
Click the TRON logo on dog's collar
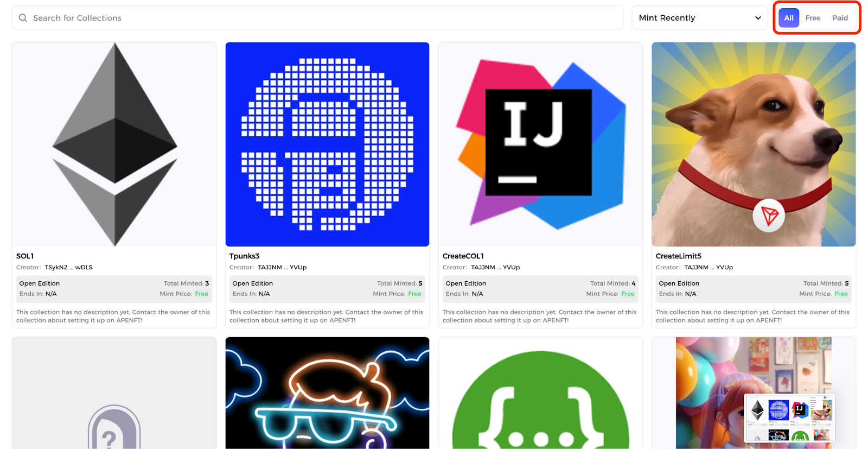[x=769, y=216]
